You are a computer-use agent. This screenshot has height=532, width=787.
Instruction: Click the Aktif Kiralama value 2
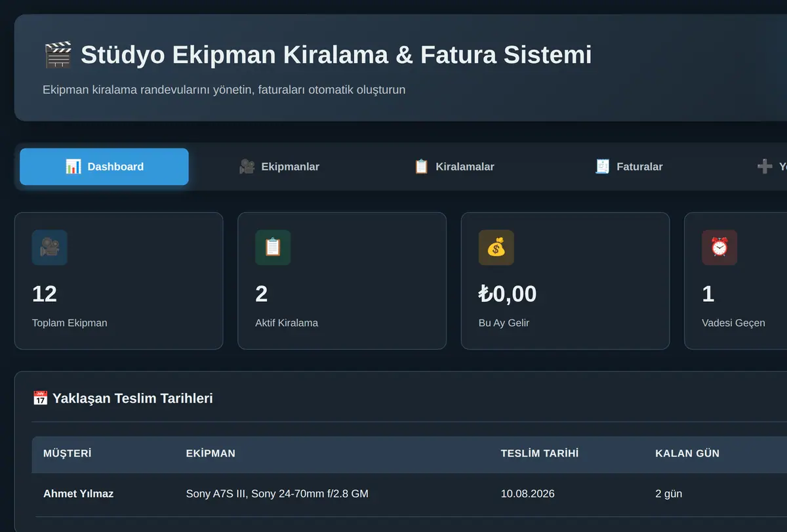(x=262, y=294)
